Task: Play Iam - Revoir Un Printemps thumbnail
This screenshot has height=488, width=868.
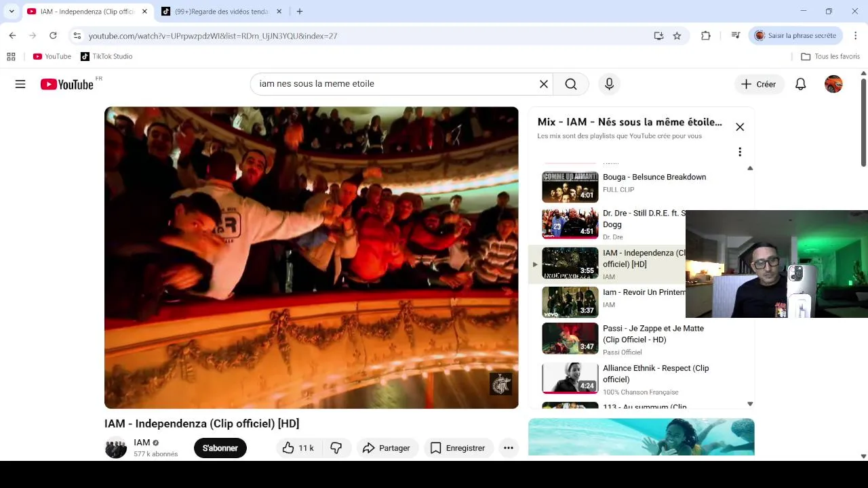Action: (570, 302)
